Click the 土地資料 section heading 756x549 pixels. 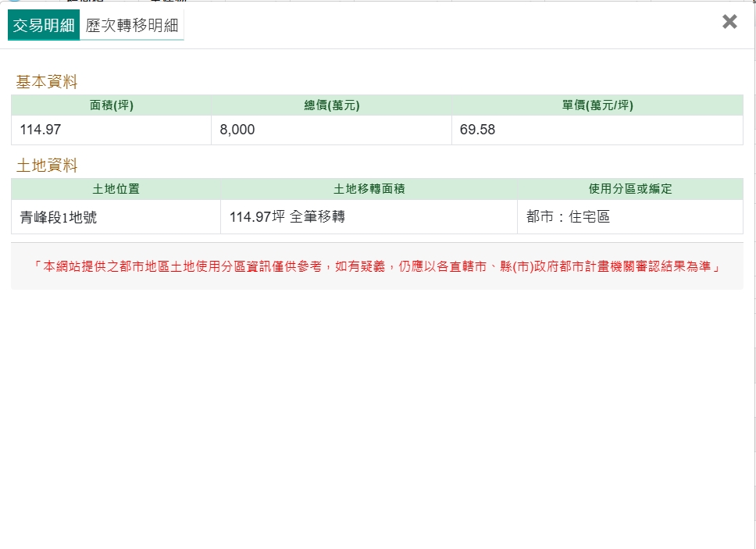pos(47,166)
